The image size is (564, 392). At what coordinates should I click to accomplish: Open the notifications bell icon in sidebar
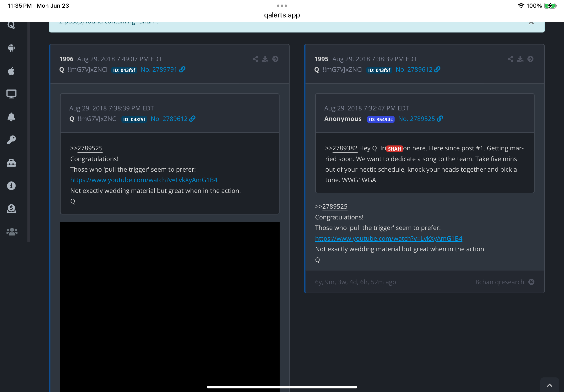(x=11, y=117)
